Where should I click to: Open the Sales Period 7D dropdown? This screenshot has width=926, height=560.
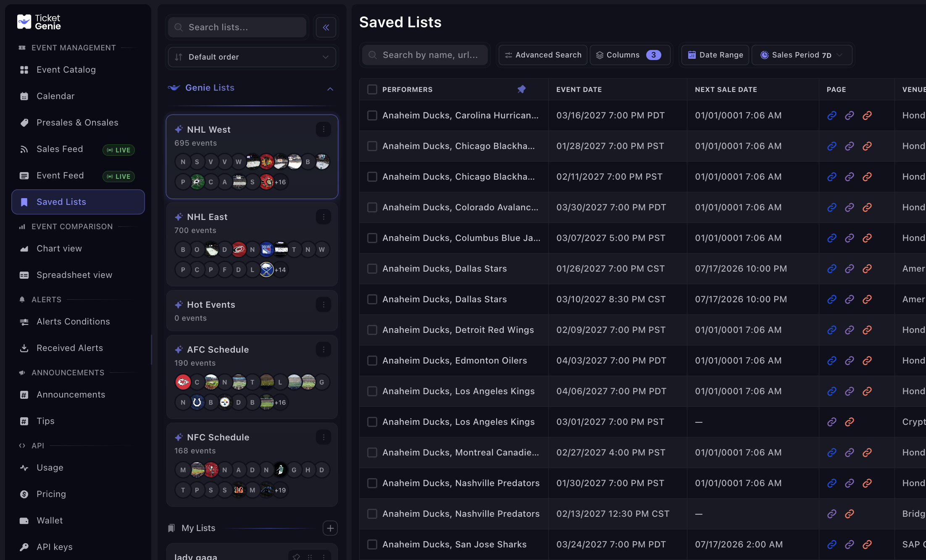[x=802, y=55]
